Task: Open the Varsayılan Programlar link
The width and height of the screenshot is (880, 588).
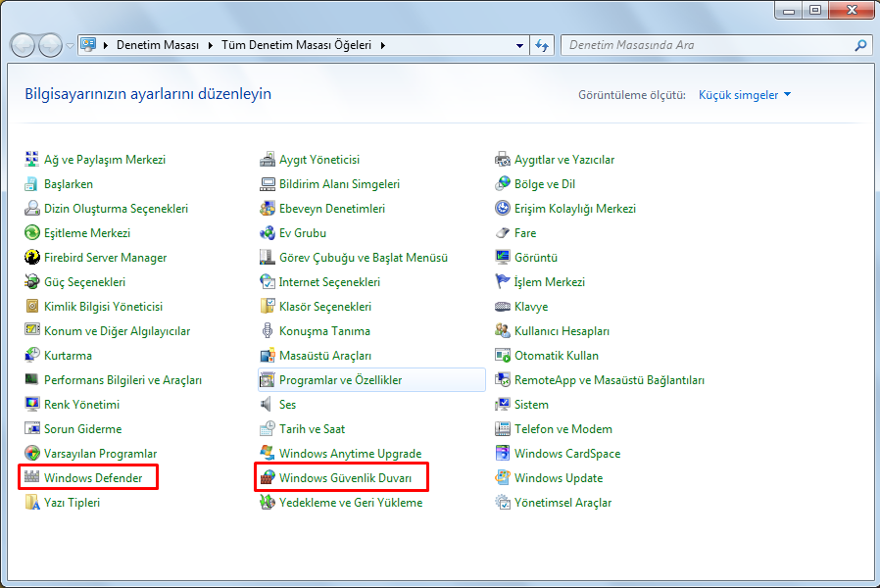Action: [101, 454]
